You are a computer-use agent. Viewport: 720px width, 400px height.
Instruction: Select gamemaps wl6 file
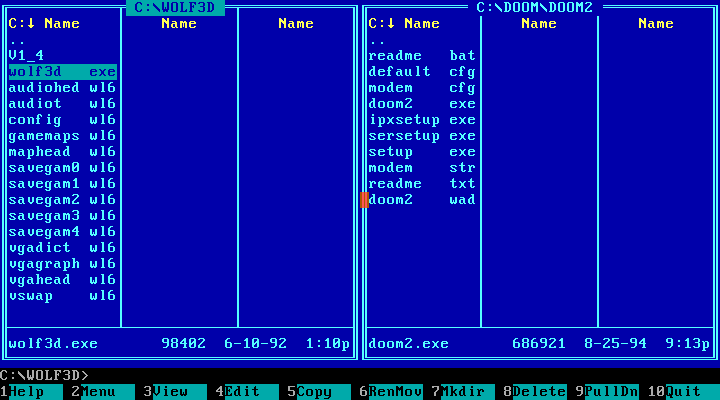[62, 136]
